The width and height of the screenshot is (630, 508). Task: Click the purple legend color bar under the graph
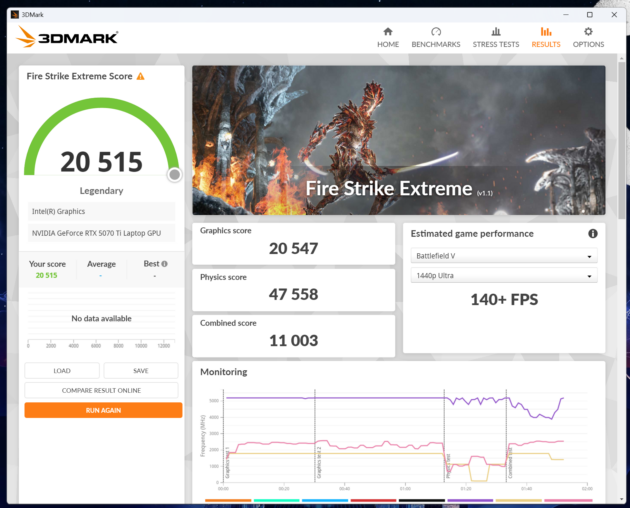click(x=470, y=500)
